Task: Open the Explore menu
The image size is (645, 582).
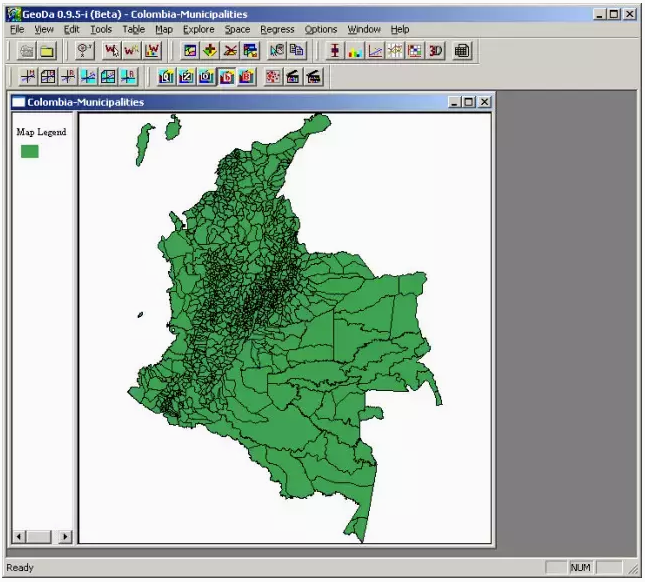Action: click(198, 30)
